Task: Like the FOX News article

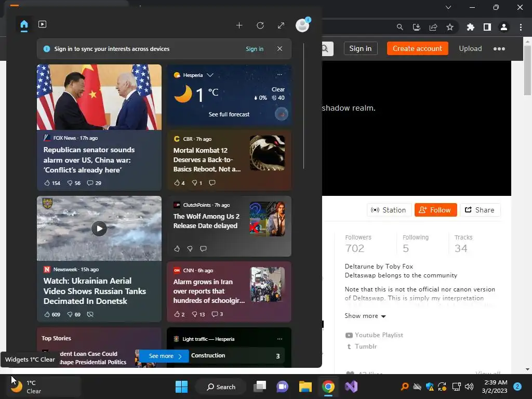Action: click(x=52, y=183)
